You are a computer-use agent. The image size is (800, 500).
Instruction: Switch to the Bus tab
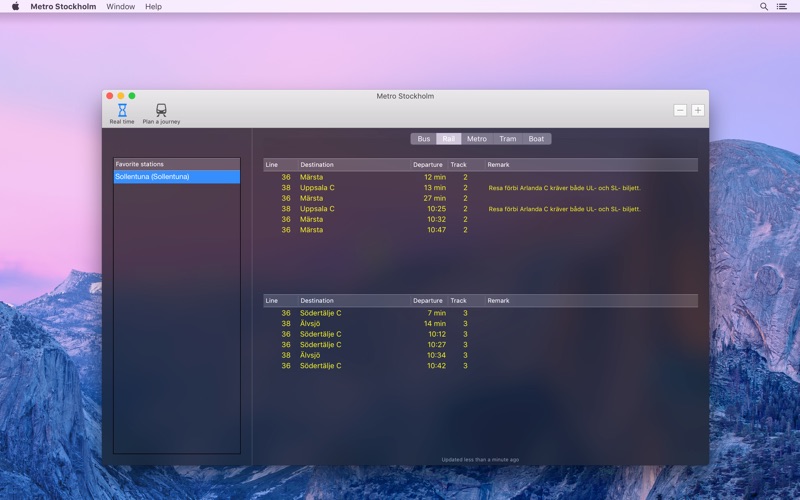[x=423, y=139]
